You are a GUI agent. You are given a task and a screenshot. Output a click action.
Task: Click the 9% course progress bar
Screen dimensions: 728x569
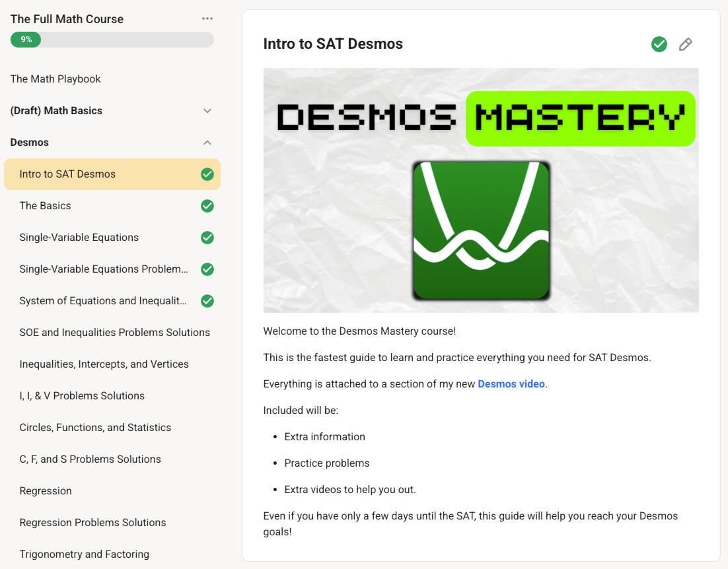coord(112,40)
